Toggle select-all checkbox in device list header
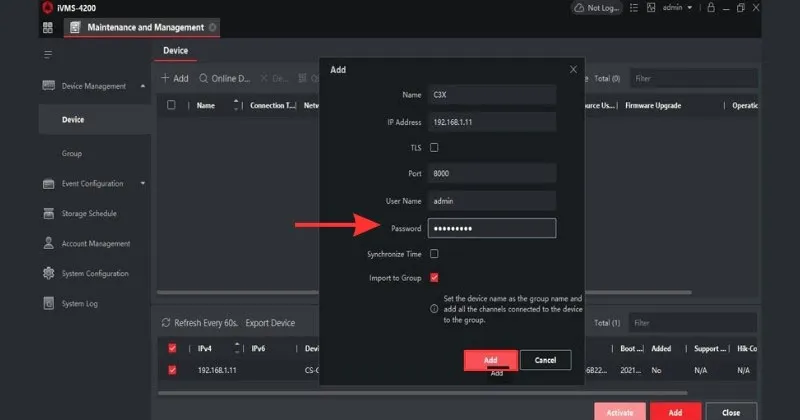 click(x=171, y=105)
